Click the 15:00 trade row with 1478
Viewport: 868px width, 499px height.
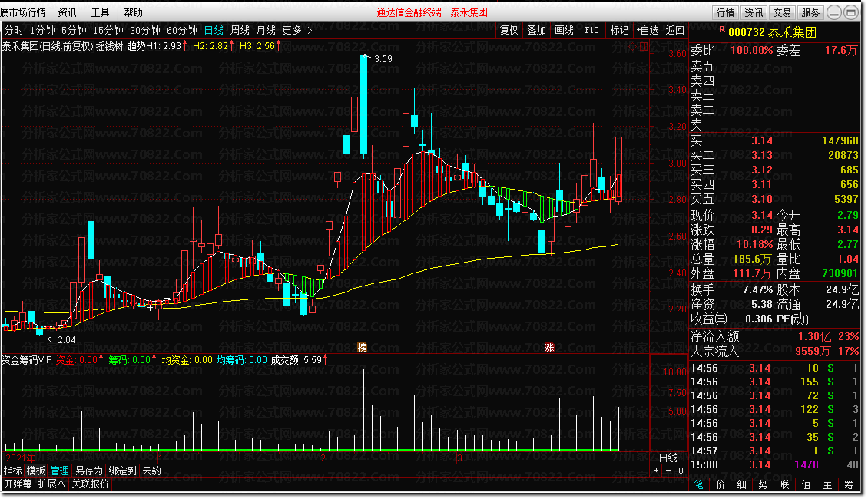point(774,464)
